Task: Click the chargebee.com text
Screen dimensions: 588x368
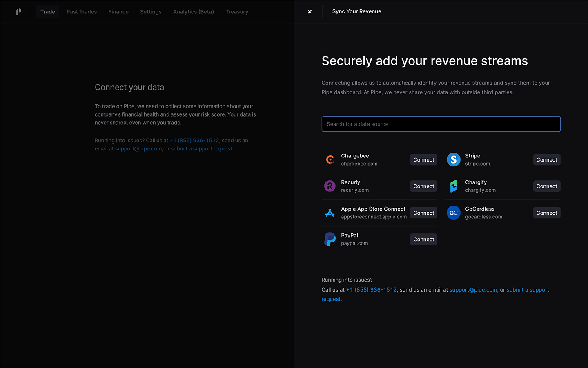Action: coord(359,164)
